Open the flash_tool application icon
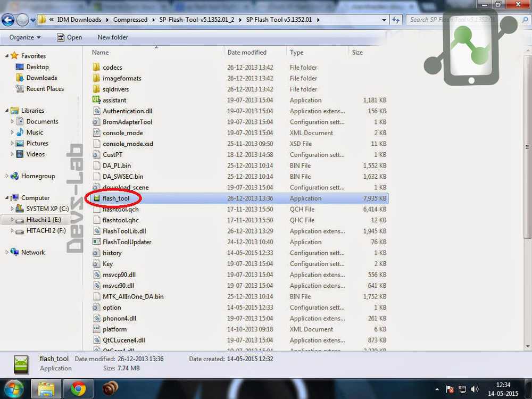Screen dimensions: 532x399 [97, 198]
